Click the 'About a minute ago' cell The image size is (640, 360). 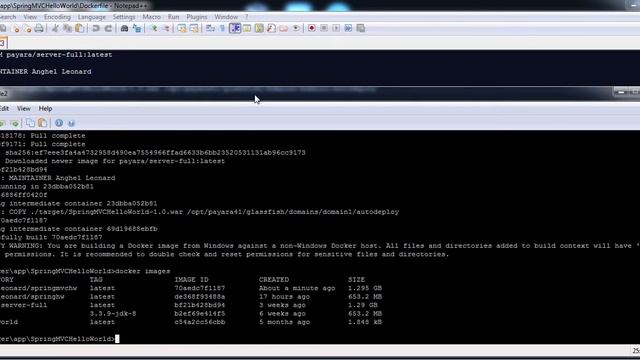297,288
